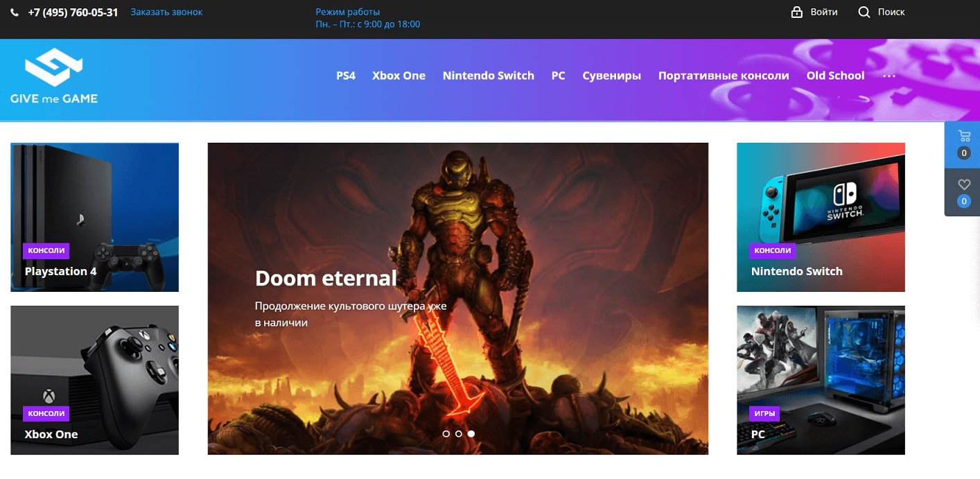Click the GIVE me GAME logo
This screenshot has width=980, height=479.
click(x=54, y=76)
